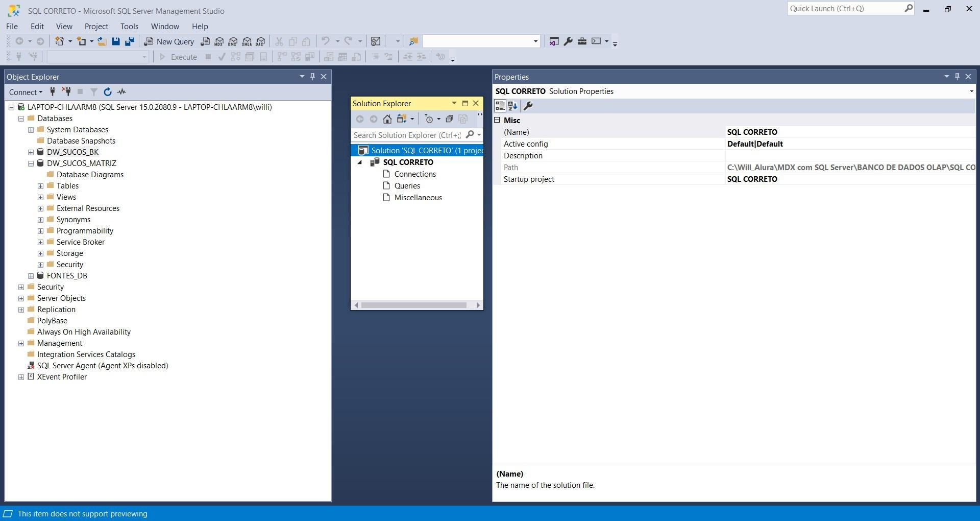
Task: Select Connections folder in Solution Explorer
Action: (x=415, y=174)
